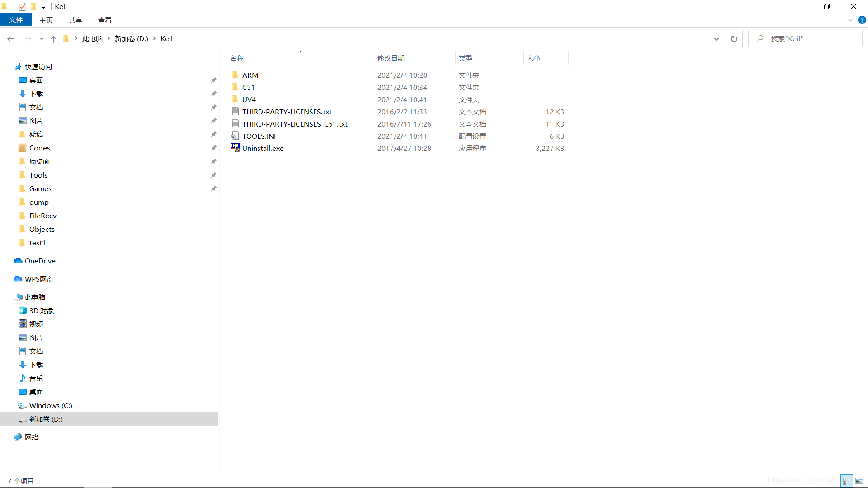Viewport: 868px width, 488px height.
Task: Open 3D 对象 under 此电脑
Action: (42, 310)
